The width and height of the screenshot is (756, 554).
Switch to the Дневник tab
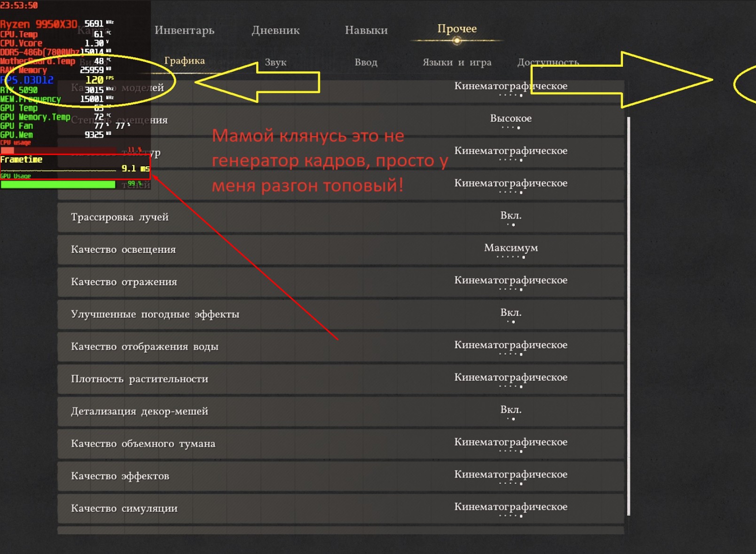tap(276, 30)
